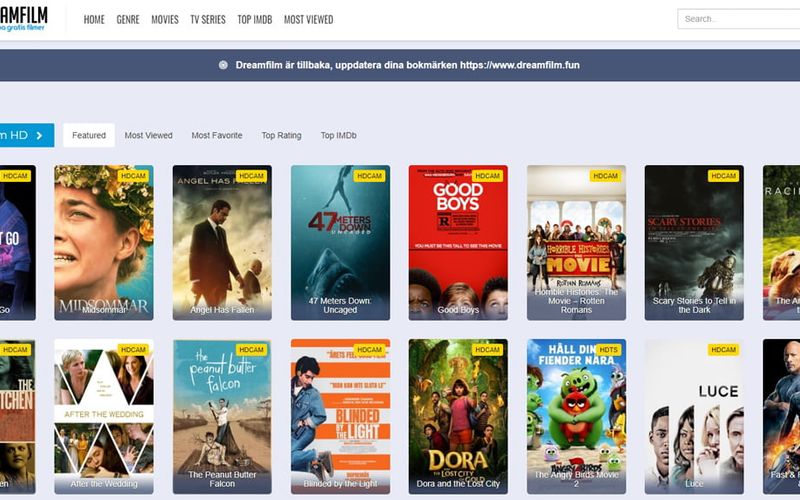The image size is (800, 500).
Task: Click the bullet icon in the announcement banner
Action: coord(223,65)
